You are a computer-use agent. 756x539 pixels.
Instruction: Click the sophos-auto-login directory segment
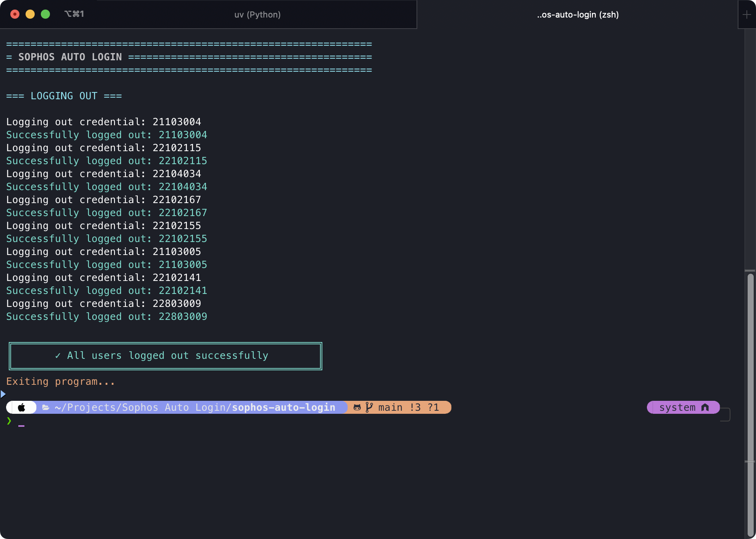(x=284, y=407)
